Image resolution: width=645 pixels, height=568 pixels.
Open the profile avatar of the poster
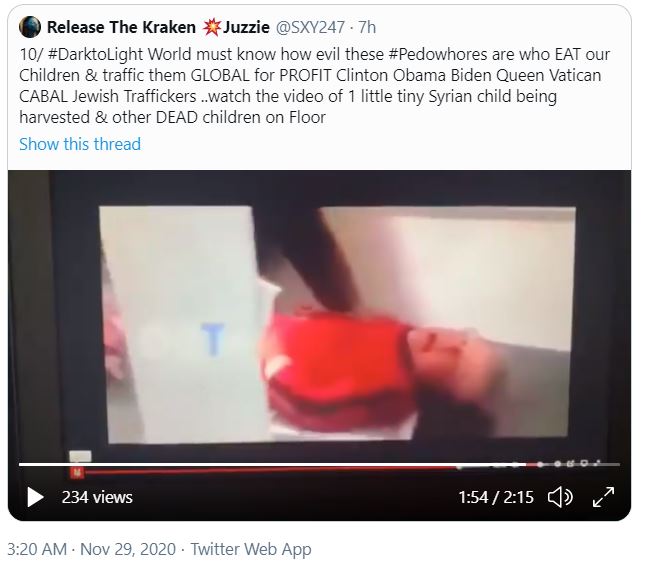click(x=30, y=27)
